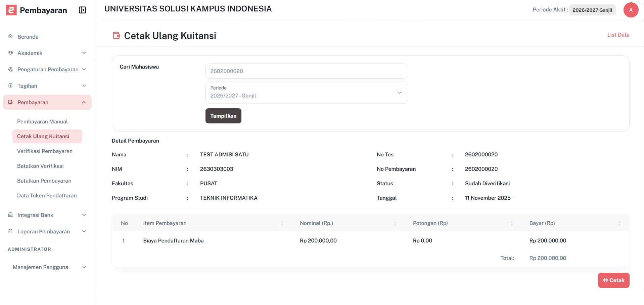This screenshot has height=305, width=644.
Task: Click the Integrasi Bank building icon
Action: pyautogui.click(x=10, y=215)
